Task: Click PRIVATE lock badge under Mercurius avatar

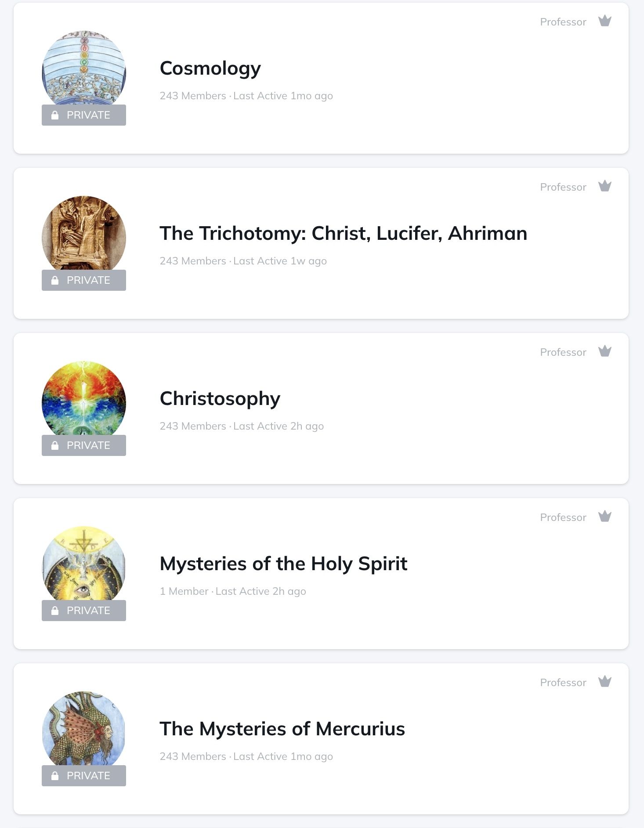Action: (84, 776)
